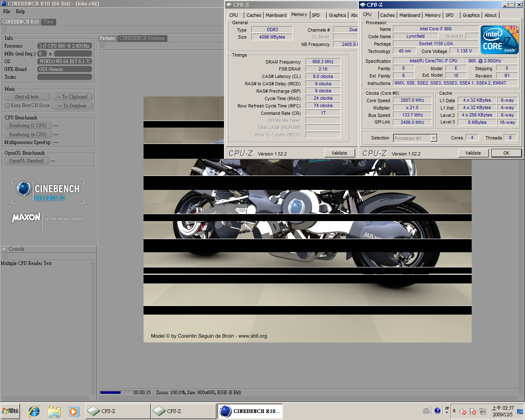Click the grip handle above Info panel
Image resolution: width=525 pixels, height=420 pixels.
[5, 30]
